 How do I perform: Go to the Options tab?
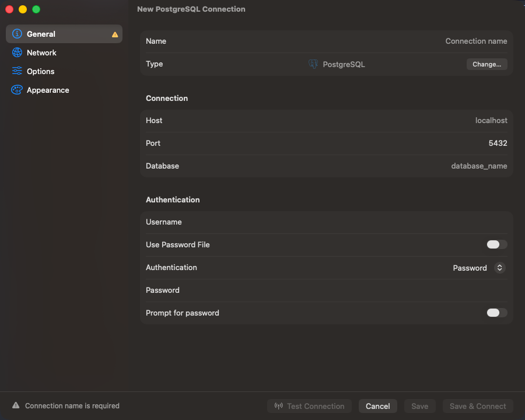pyautogui.click(x=64, y=71)
